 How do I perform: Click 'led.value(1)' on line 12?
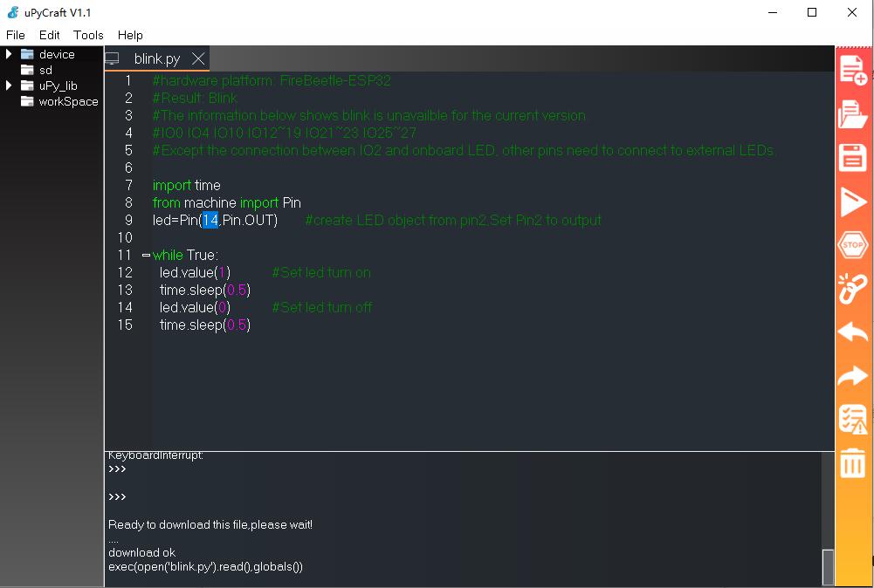pos(195,272)
